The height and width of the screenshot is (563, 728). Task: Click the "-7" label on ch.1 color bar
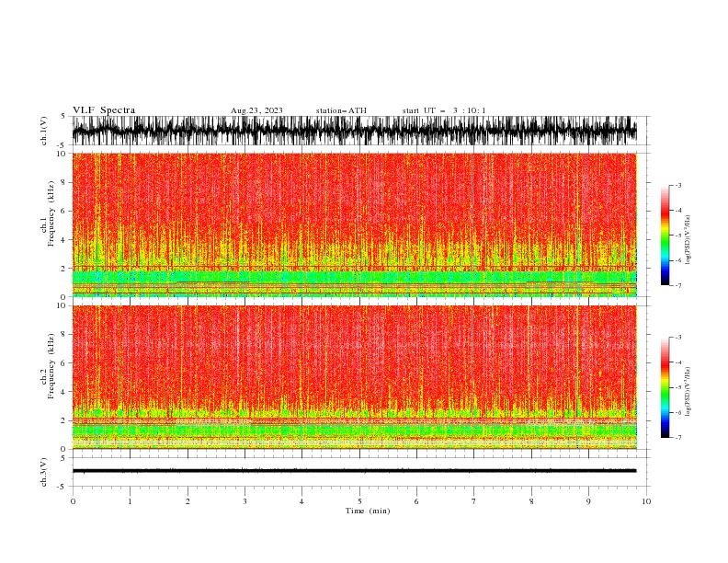pyautogui.click(x=677, y=285)
